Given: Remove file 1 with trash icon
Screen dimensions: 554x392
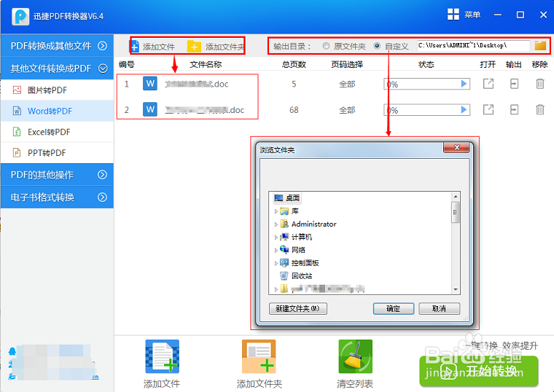Looking at the screenshot, I should coord(540,84).
